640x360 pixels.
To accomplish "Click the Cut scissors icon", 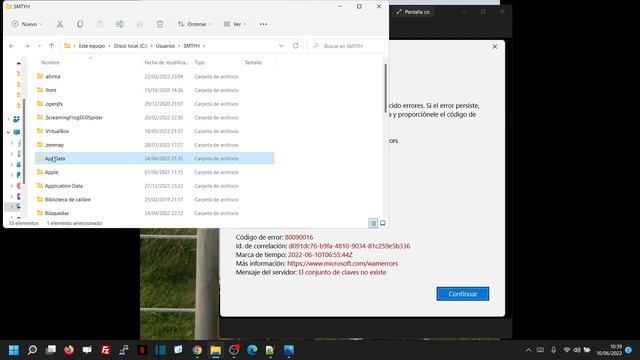I will 60,24.
